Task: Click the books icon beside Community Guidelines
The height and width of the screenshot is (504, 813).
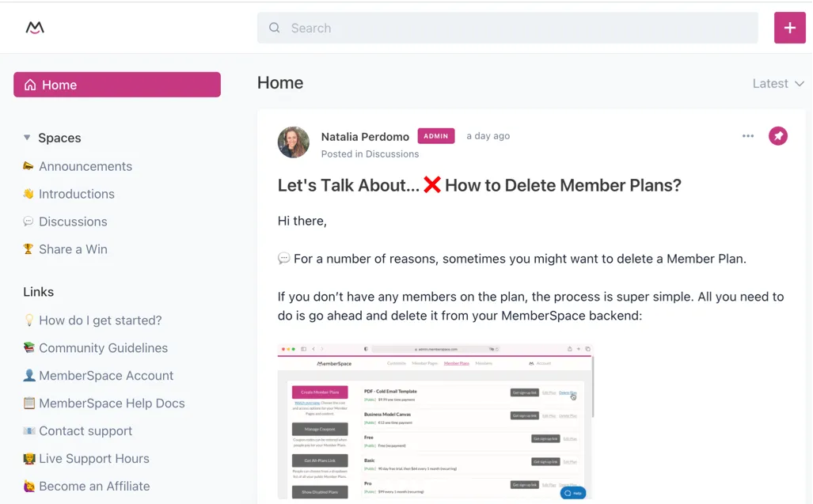Action: (x=29, y=347)
